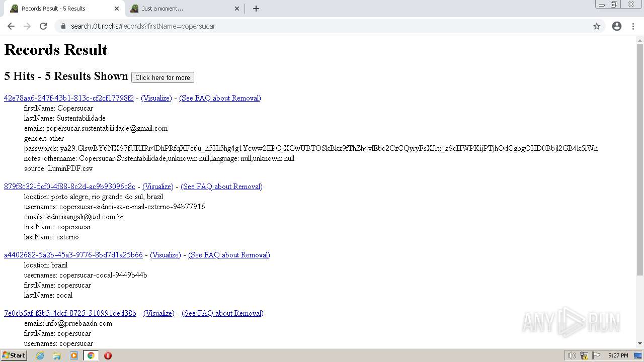
Task: Open Windows Explorer folder from taskbar
Action: [57, 355]
